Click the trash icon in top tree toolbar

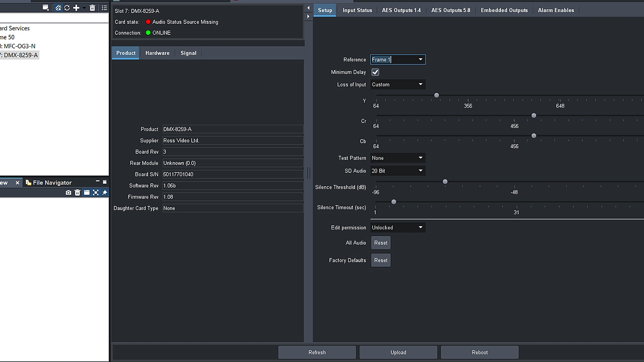click(x=92, y=8)
